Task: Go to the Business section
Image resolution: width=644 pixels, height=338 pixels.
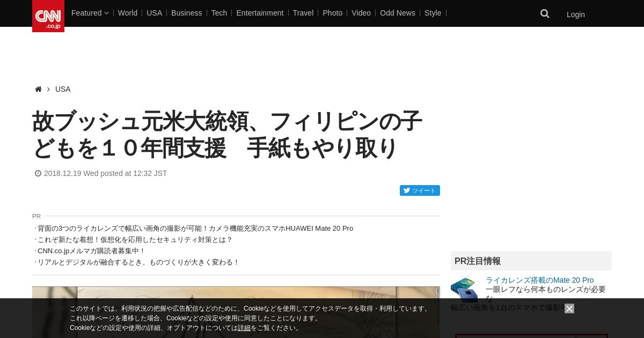Action: pos(187,13)
